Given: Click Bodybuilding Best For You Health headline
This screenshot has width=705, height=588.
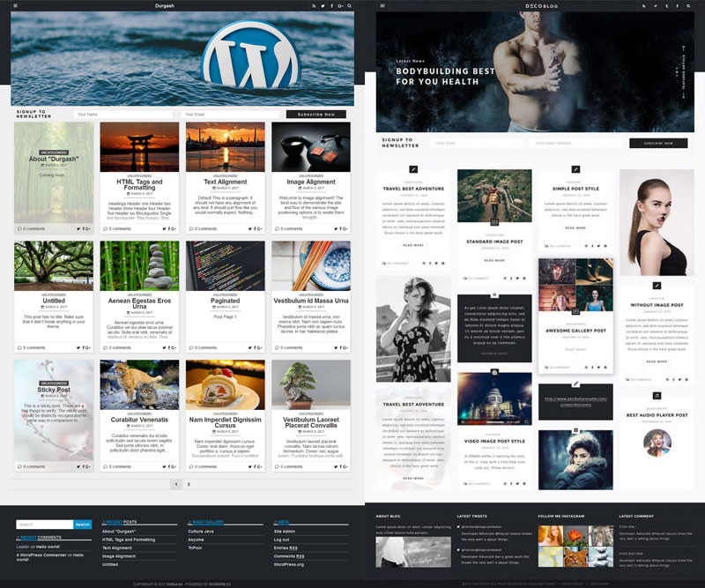Looking at the screenshot, I should (445, 77).
